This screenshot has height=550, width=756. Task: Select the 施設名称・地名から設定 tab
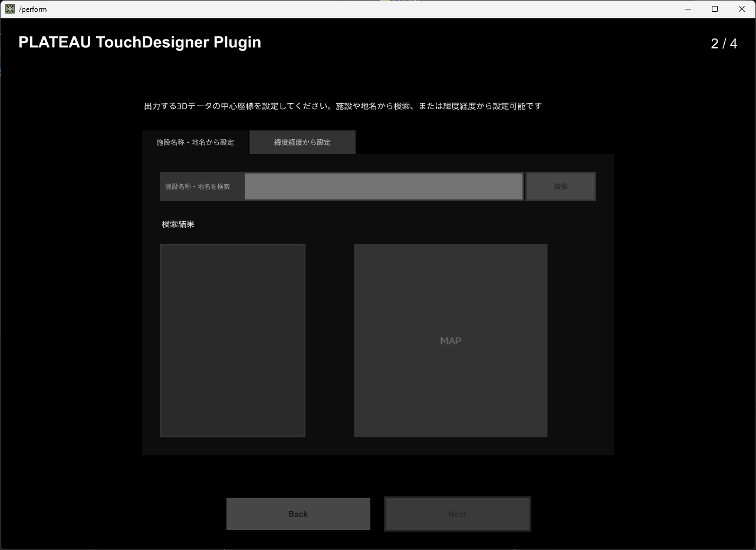(195, 142)
